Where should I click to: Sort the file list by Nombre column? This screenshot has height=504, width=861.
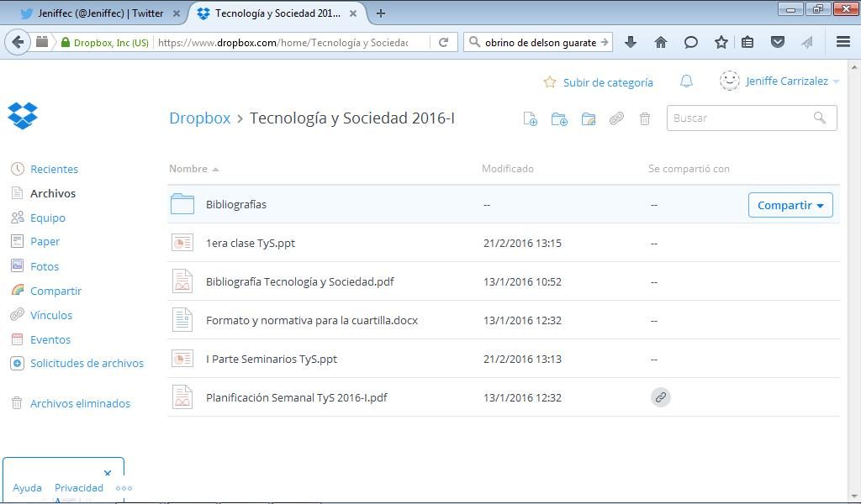point(188,169)
